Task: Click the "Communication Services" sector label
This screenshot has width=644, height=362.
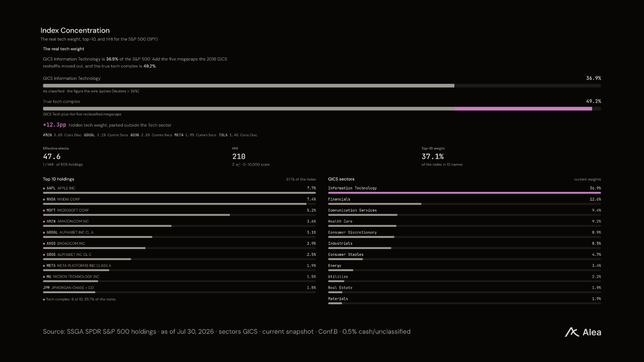Action: coord(352,210)
